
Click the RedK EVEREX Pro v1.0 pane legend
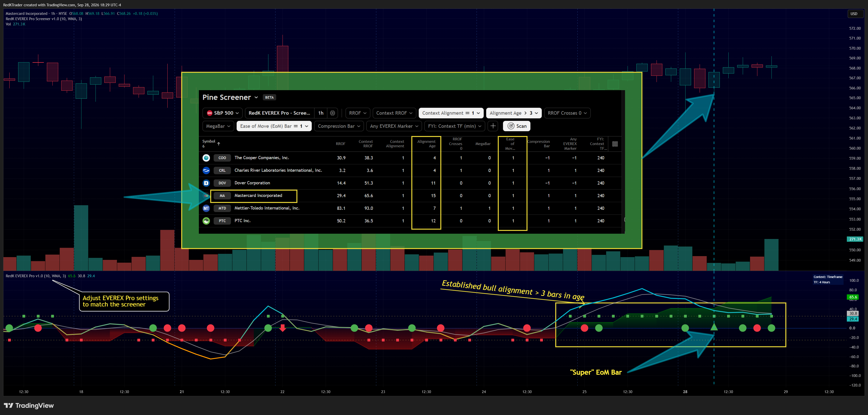click(x=36, y=276)
